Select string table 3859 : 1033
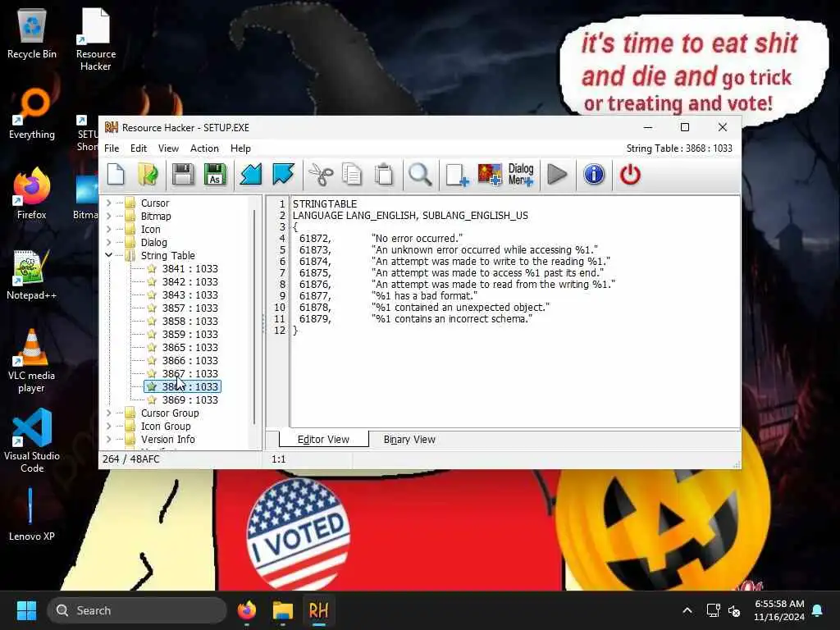The height and width of the screenshot is (630, 840). click(x=189, y=335)
